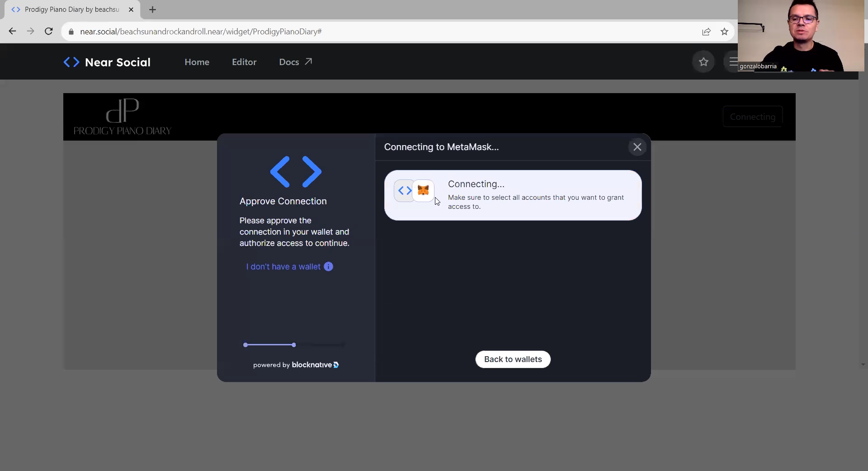Click the info icon beside wallet link
Viewport: 868px width, 471px height.
329,267
